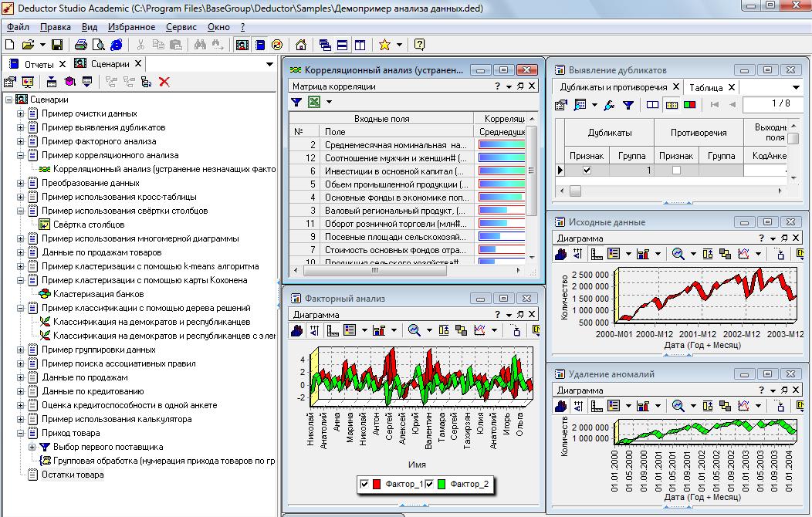
Task: Tile windows horizontally using the toolbar icon
Action: click(x=342, y=45)
